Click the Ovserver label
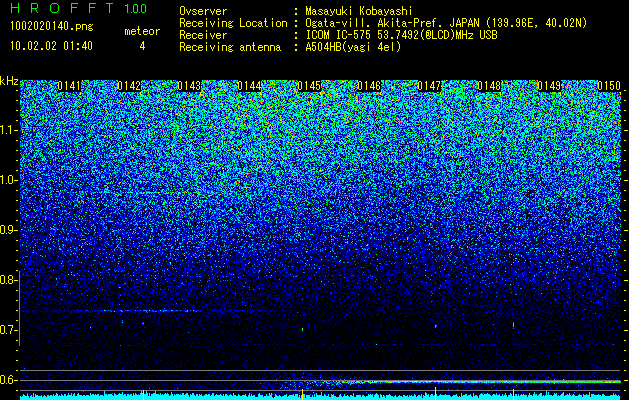Screen dimensions: 629x400 click(203, 11)
